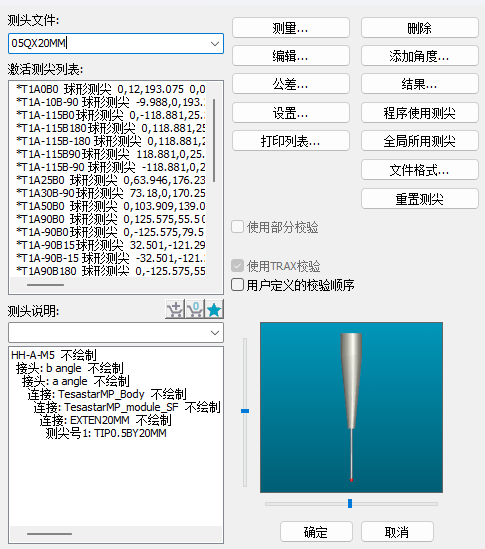Click the 结果... button
The image size is (485, 549).
(420, 84)
